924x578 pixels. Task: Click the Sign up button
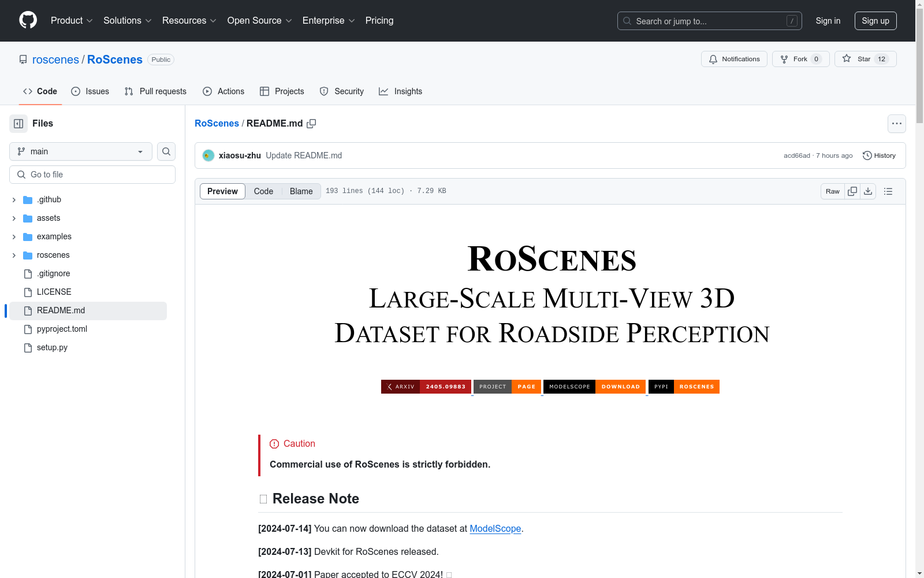tap(875, 21)
